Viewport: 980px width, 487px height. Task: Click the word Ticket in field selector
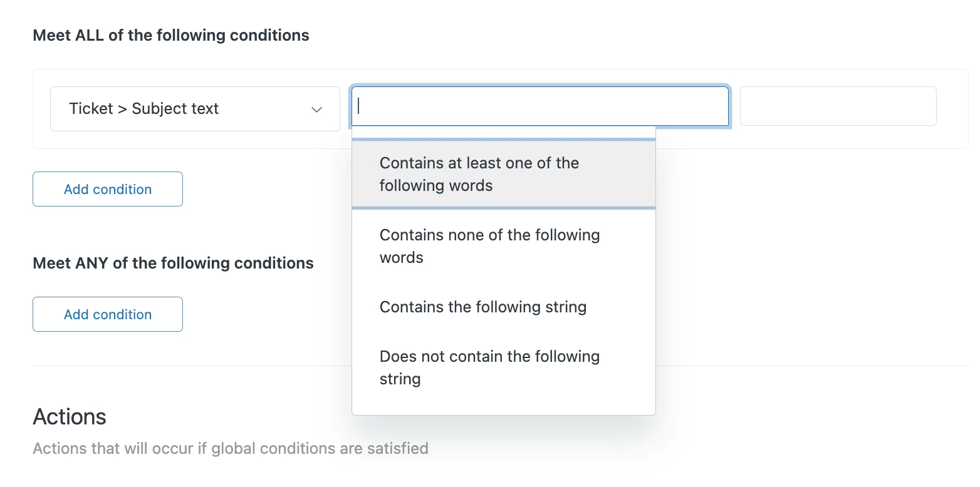[91, 108]
